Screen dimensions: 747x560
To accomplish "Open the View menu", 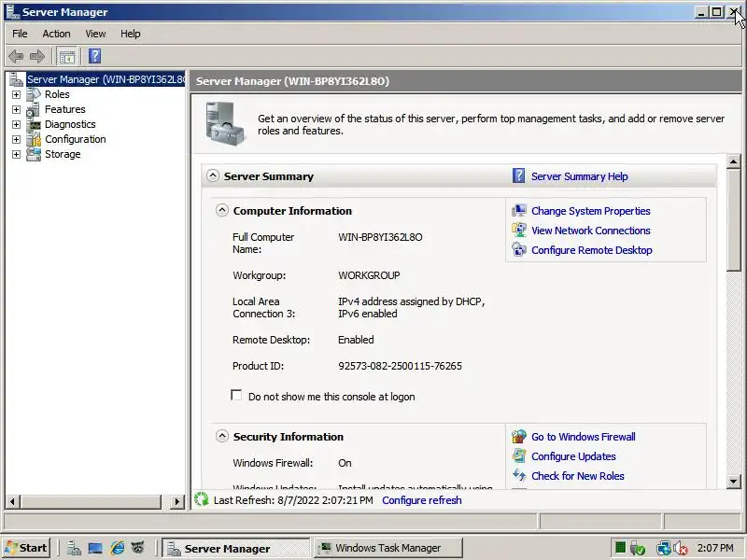I will click(95, 34).
